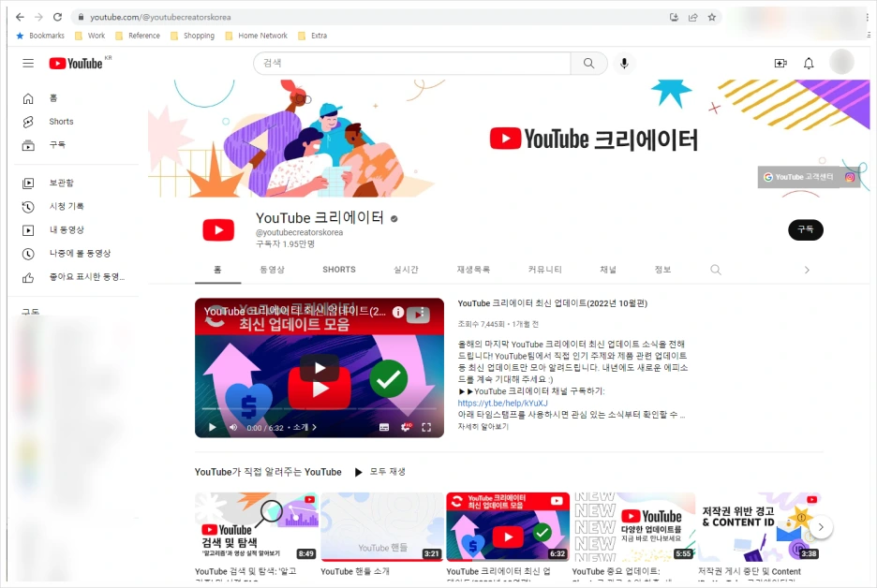
Task: Open the 다양한 업데이트 5:55 video thumbnail
Action: pos(633,526)
